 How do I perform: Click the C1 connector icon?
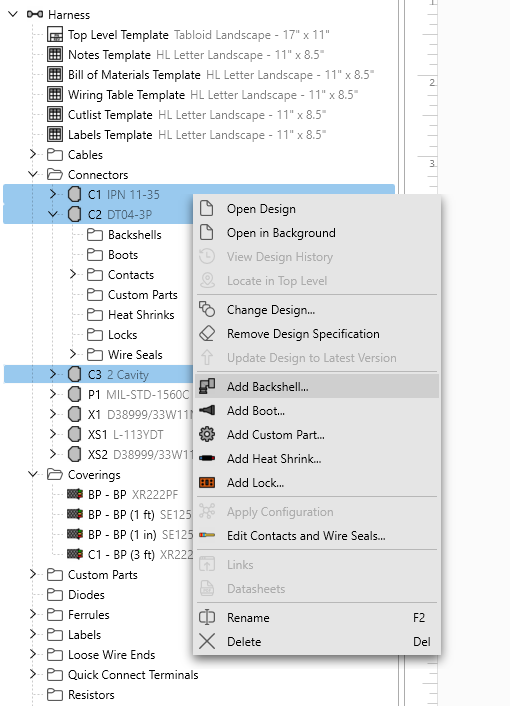[74, 195]
